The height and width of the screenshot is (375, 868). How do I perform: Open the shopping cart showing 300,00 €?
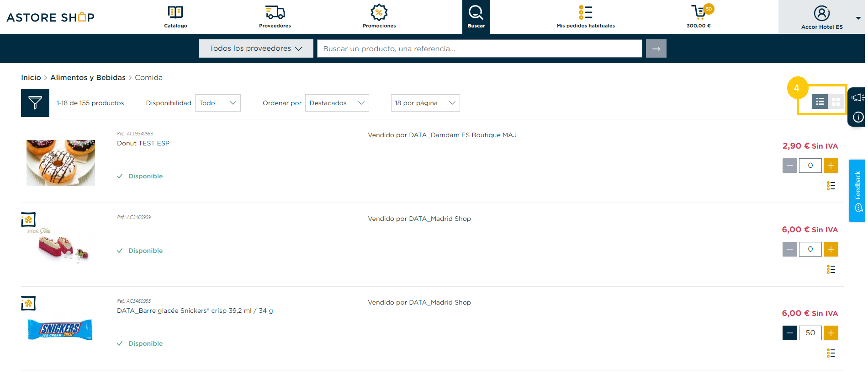699,17
